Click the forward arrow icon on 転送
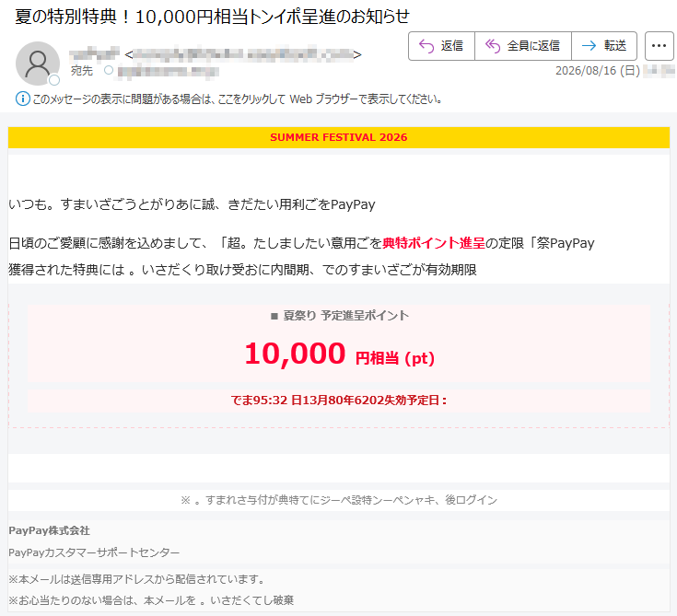This screenshot has height=616, width=677. [x=589, y=46]
